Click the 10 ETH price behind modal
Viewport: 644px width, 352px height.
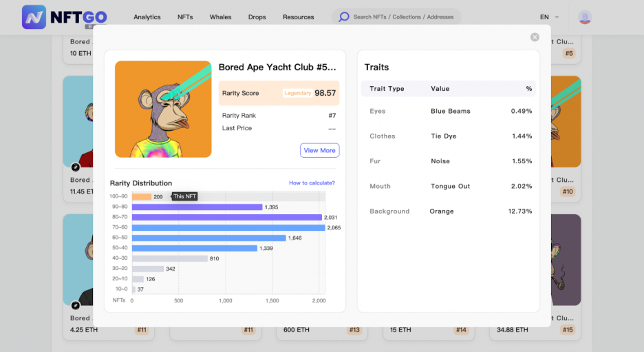click(x=80, y=53)
